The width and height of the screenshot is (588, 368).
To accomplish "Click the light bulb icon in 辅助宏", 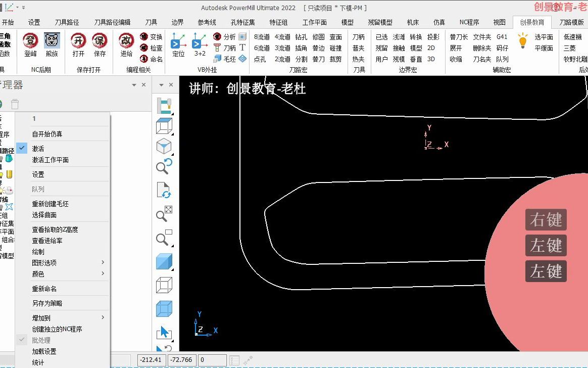I will (x=522, y=40).
